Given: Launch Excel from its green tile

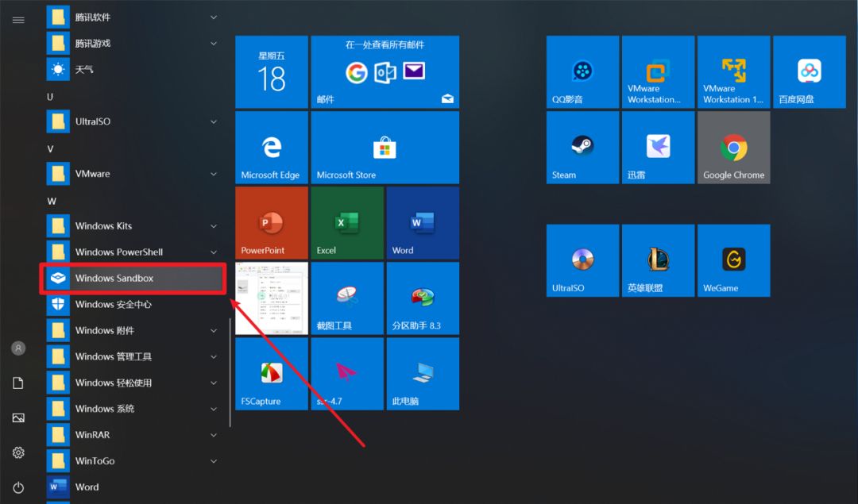Looking at the screenshot, I should [x=347, y=222].
